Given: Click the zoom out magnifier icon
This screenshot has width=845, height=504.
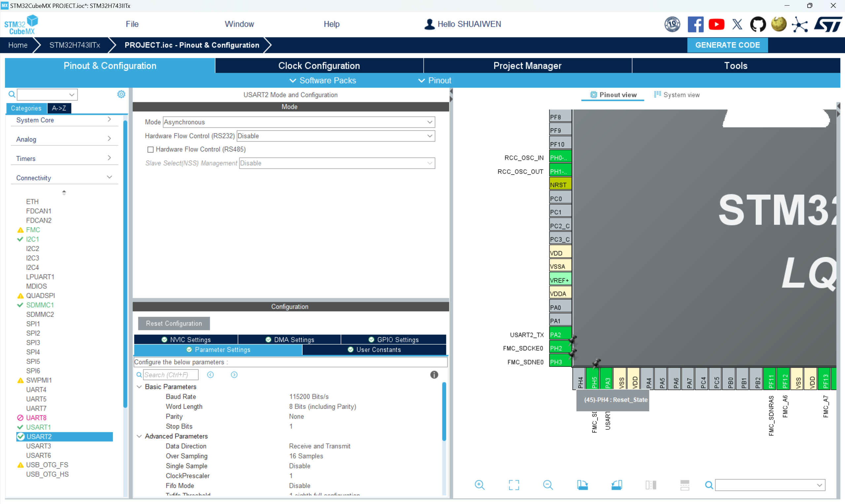Looking at the screenshot, I should tap(548, 485).
